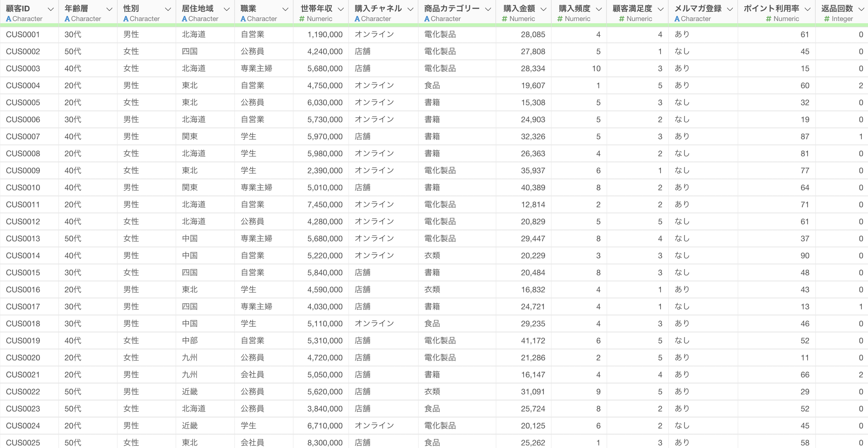Click the Integer hash icon under 返品回数

tap(827, 19)
